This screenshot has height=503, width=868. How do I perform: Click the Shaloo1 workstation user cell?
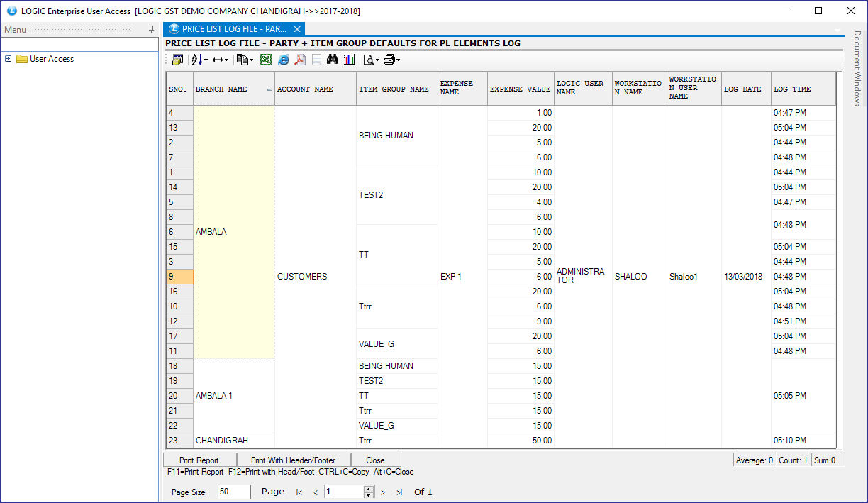point(694,276)
